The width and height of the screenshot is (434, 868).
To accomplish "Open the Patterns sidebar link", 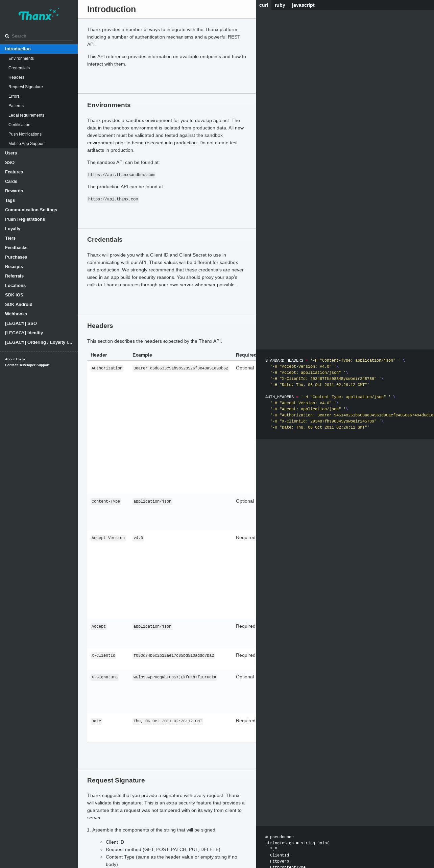I will click(x=39, y=106).
